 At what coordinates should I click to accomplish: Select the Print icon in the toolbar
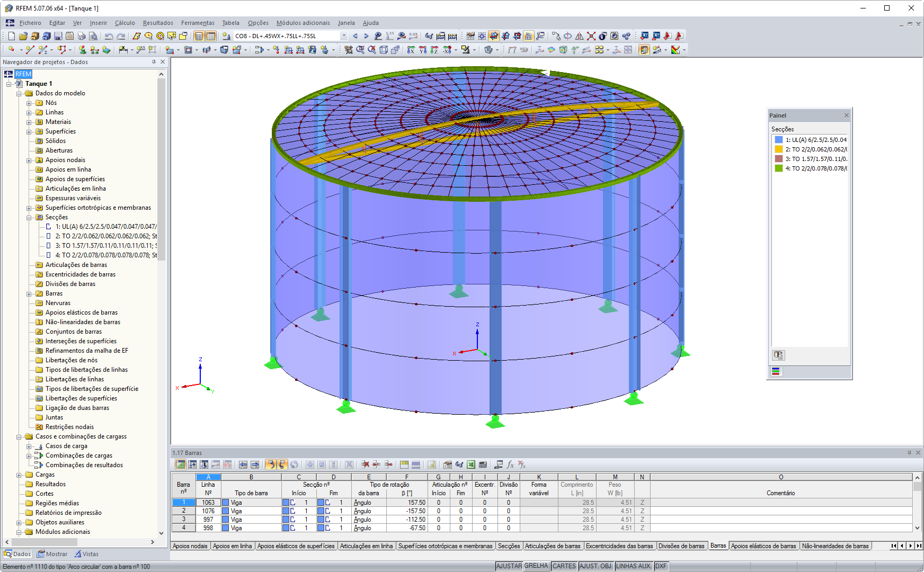[x=82, y=36]
